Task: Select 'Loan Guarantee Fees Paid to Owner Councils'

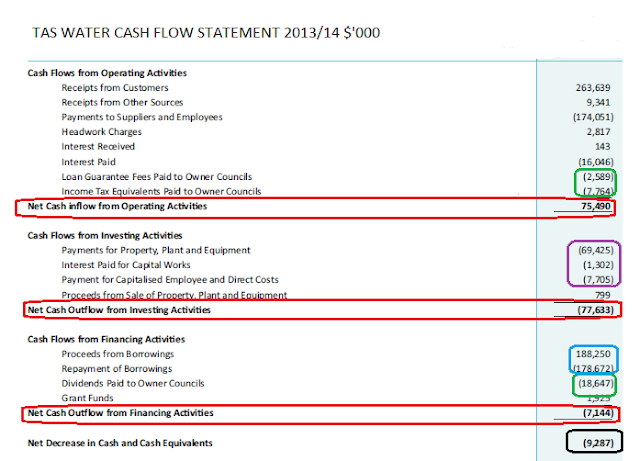Action: [x=156, y=177]
